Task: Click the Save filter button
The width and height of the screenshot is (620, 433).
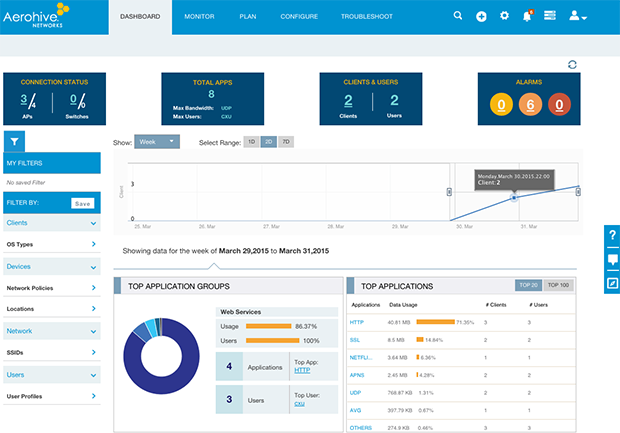Action: 83,203
